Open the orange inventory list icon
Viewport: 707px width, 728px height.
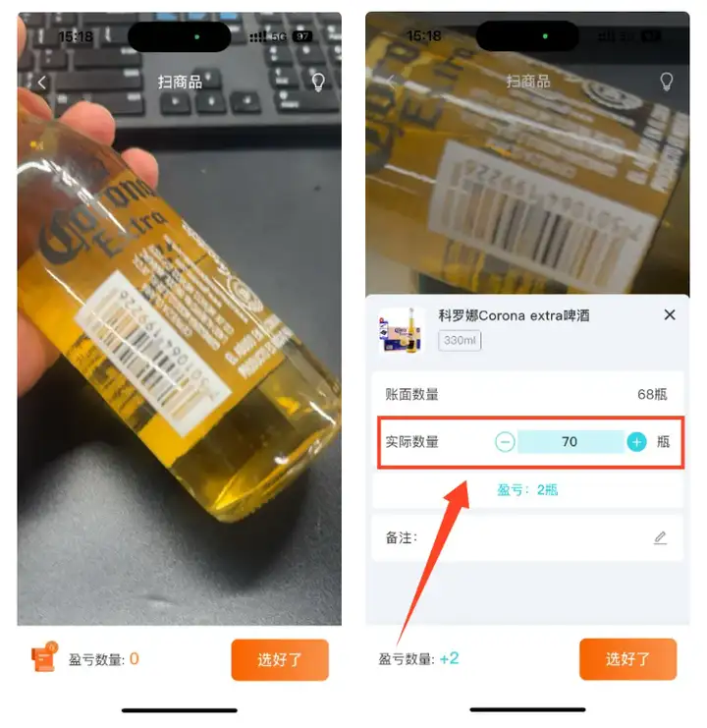(44, 656)
